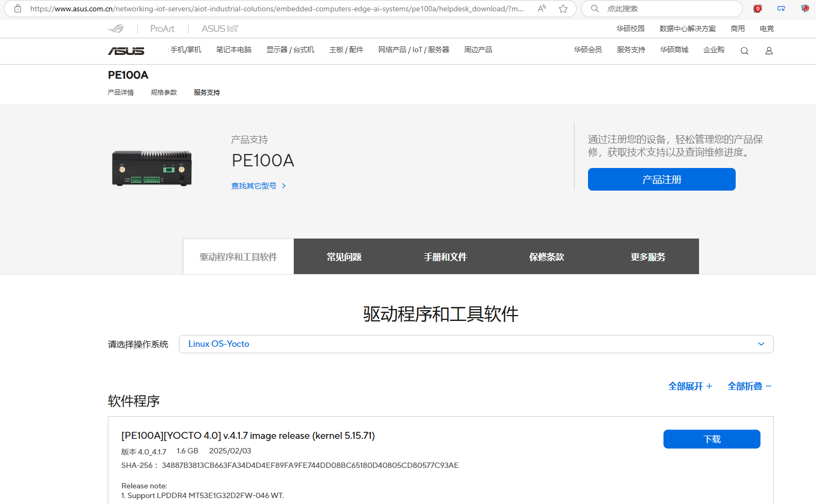The height and width of the screenshot is (504, 816).
Task: Switch to the 常见问题 tab
Action: [344, 257]
